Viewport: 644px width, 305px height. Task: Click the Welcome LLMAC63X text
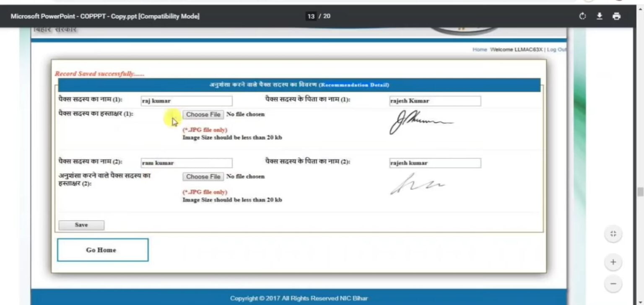point(516,49)
